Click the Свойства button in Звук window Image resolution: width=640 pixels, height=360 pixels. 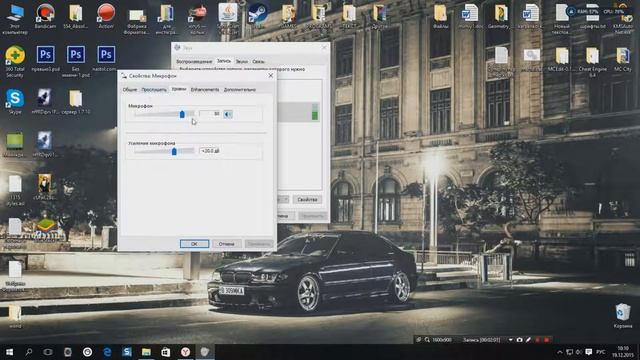pos(307,200)
